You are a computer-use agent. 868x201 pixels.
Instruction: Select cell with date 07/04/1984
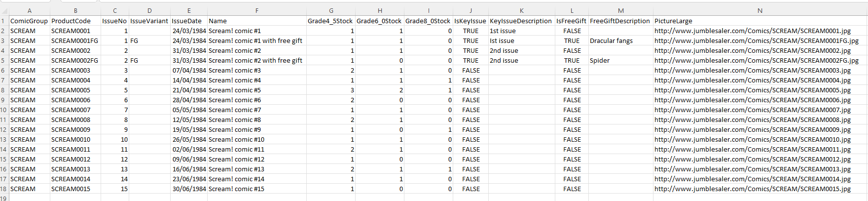point(189,70)
